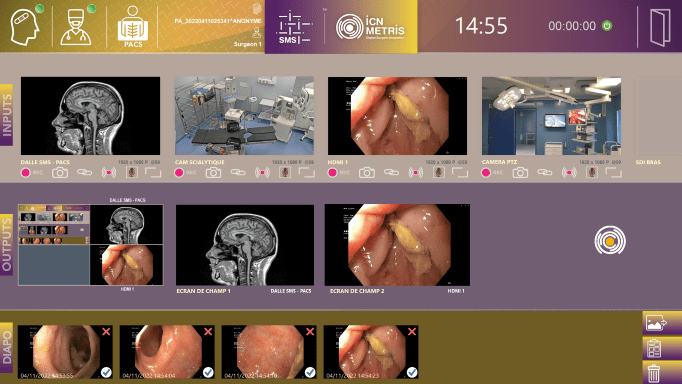
Task: Take snapshot of CAM SCIALYTIQUE input
Action: point(214,173)
